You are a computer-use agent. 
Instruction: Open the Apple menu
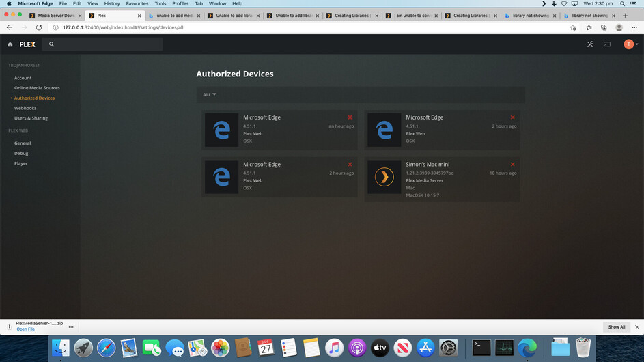(9, 3)
